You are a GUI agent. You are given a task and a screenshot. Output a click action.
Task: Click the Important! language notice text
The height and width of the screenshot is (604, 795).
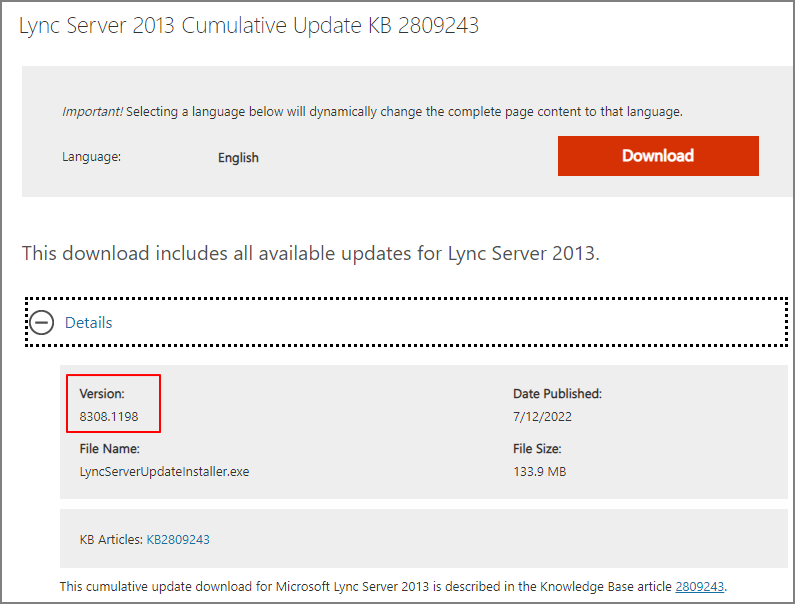tap(372, 112)
